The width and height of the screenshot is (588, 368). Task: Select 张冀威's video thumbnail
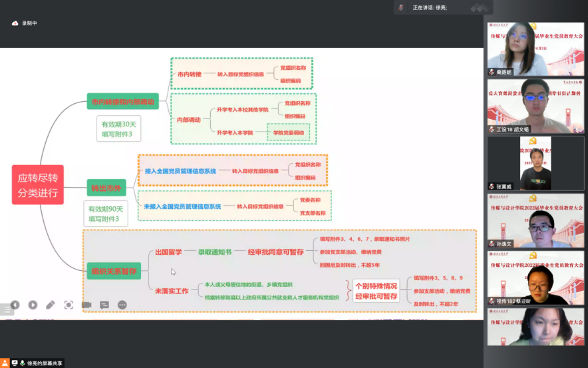pyautogui.click(x=535, y=164)
